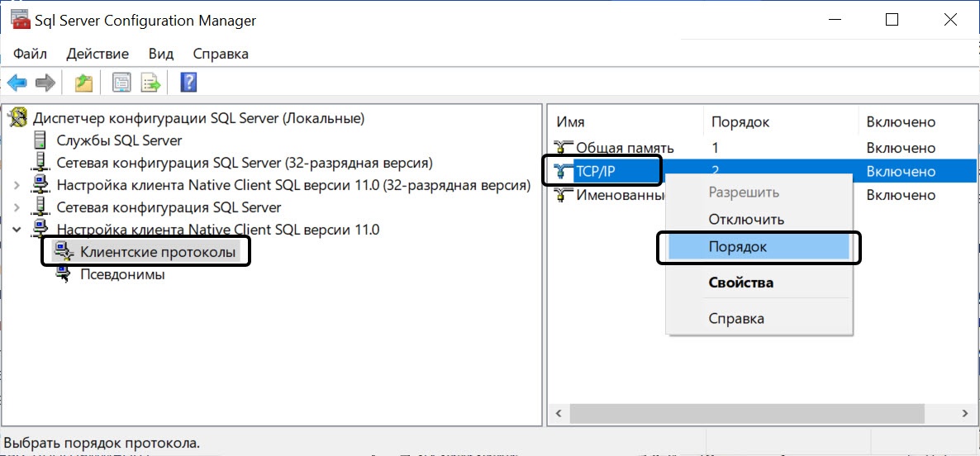Click the Up one level folder icon
Image resolution: width=980 pixels, height=456 pixels.
coord(83,82)
